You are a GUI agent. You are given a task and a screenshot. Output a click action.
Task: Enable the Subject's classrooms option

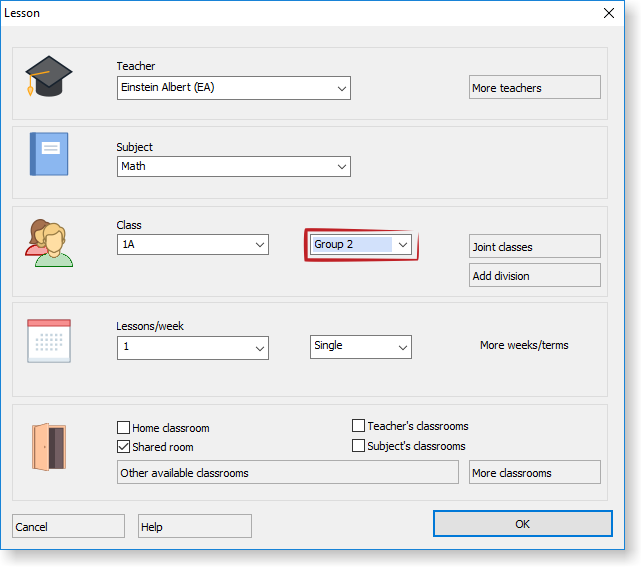point(359,446)
